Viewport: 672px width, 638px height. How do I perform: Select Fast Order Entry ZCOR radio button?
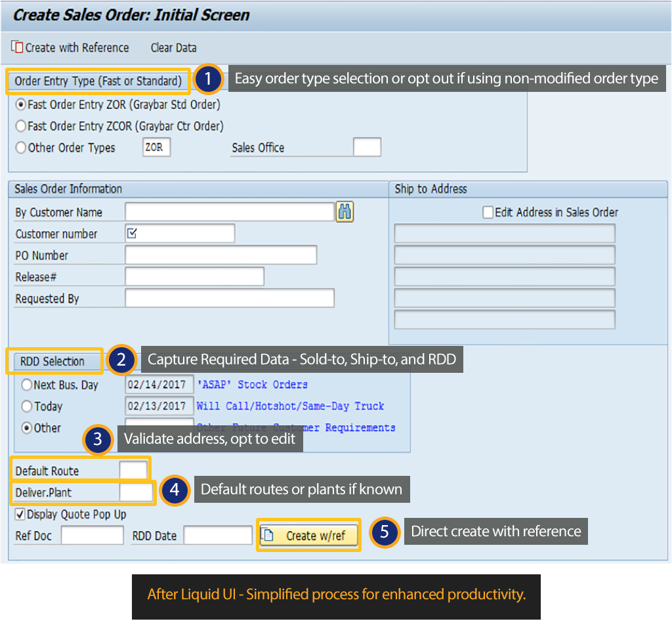point(22,126)
